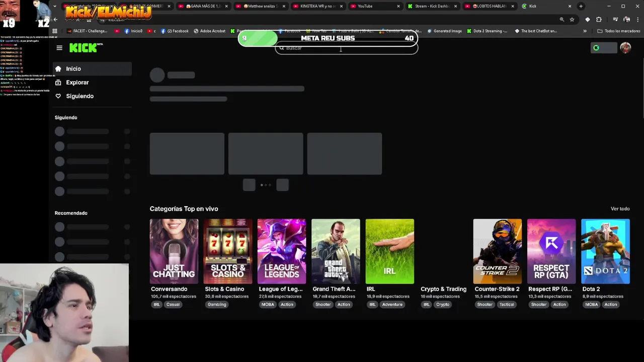Open the FACEIT - Challenge bookmark
This screenshot has height=362, width=644.
[x=87, y=31]
